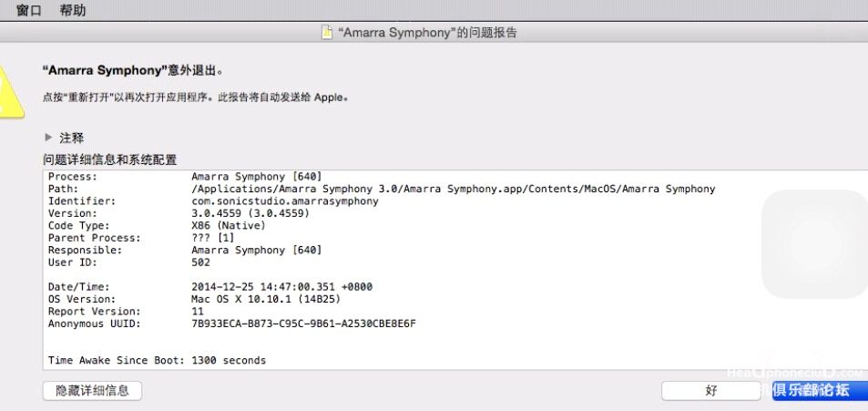Screen dimensions: 868x411
Task: Open the 窗口 menu
Action: coord(29,11)
